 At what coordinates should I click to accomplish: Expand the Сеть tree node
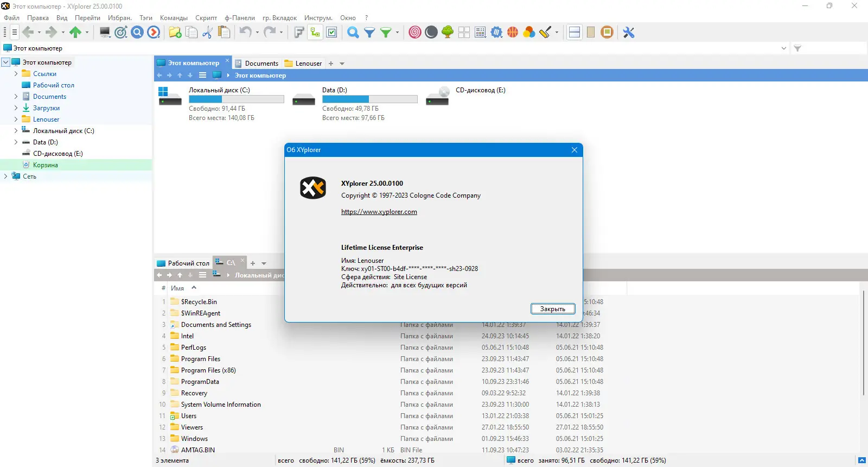point(5,176)
